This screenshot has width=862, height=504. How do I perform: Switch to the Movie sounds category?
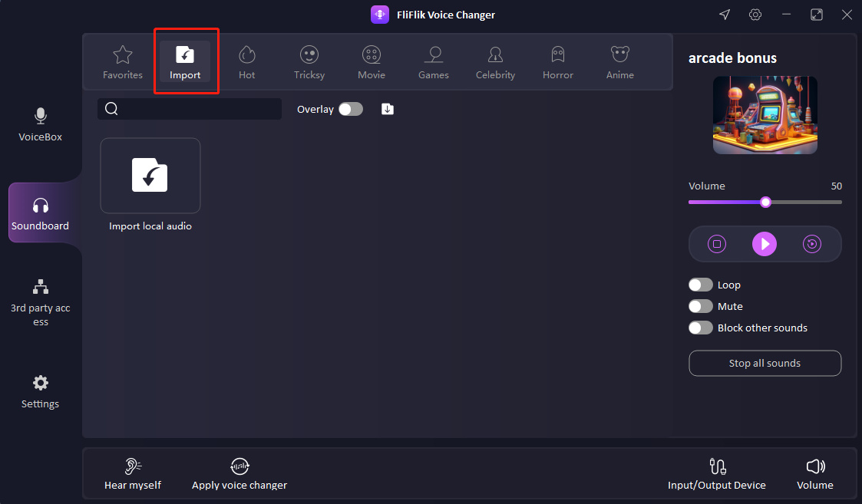[x=372, y=62]
